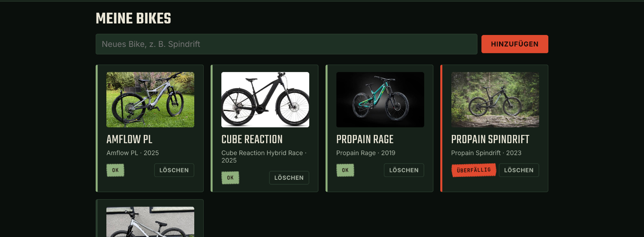
Task: Open the Cube Reaction bike image
Action: click(x=265, y=100)
